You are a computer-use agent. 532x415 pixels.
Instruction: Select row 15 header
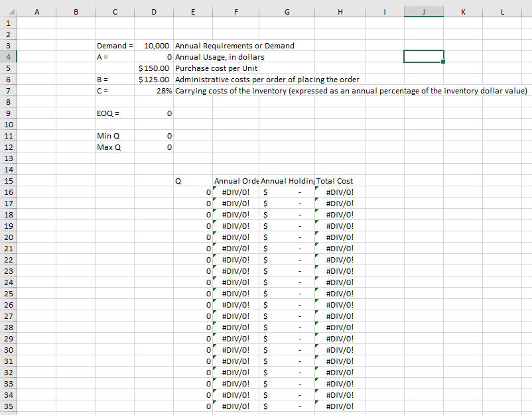[8, 181]
